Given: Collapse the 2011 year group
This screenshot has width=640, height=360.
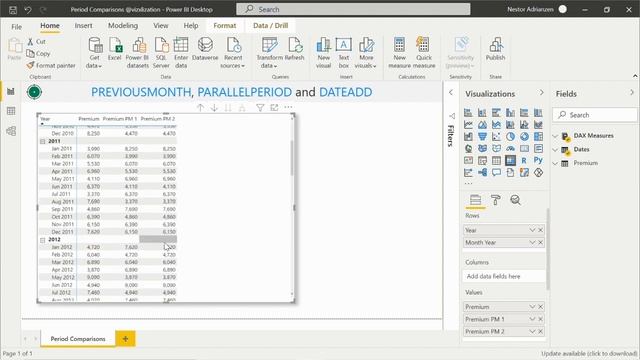Looking at the screenshot, I should click(x=42, y=141).
